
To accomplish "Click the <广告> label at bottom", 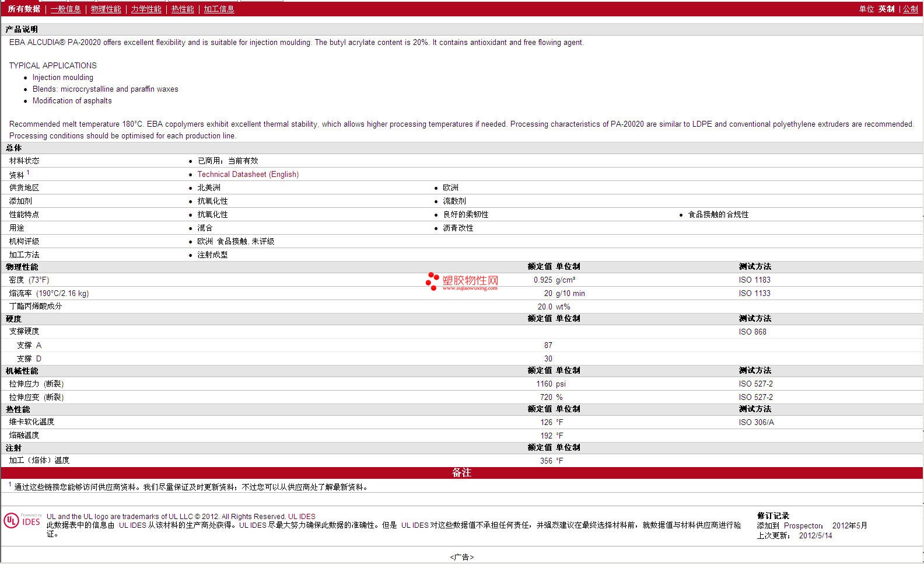I will [462, 557].
